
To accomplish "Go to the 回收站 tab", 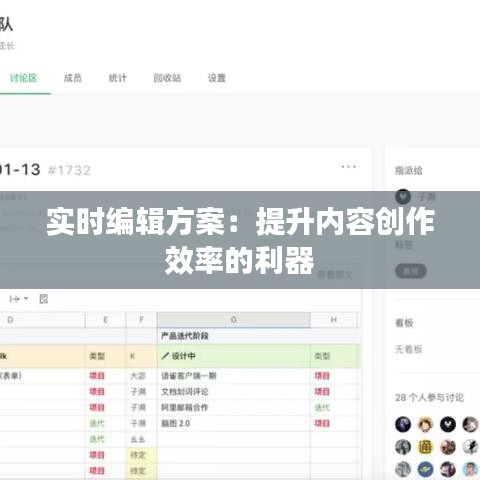I will [x=167, y=78].
